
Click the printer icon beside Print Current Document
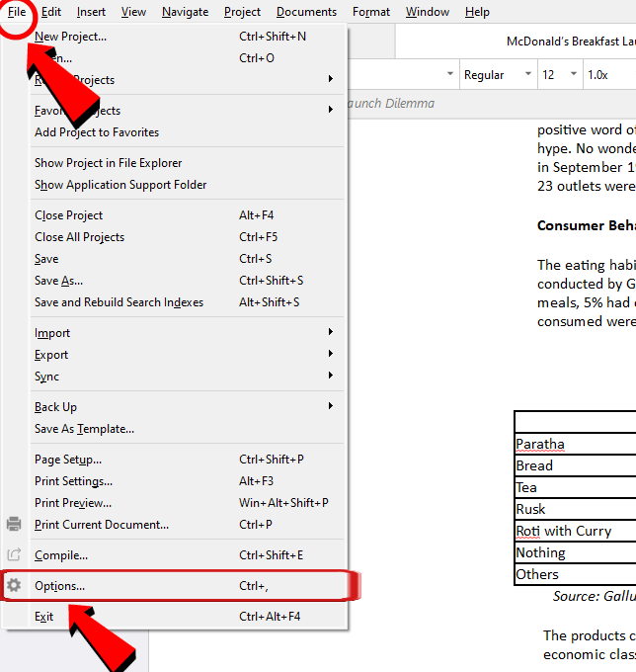click(x=14, y=524)
